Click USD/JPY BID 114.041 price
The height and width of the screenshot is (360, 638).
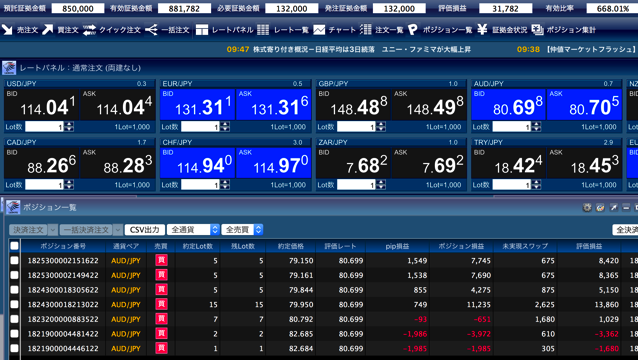[x=42, y=105]
